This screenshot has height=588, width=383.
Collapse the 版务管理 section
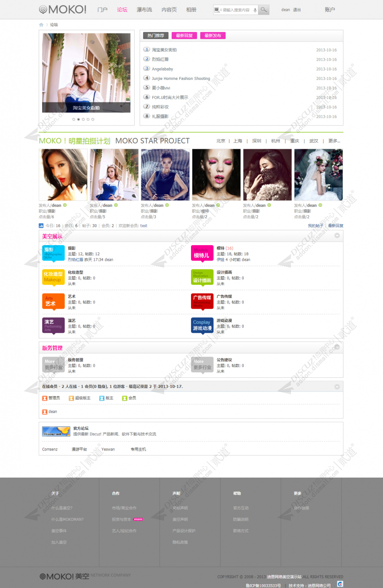tap(337, 347)
